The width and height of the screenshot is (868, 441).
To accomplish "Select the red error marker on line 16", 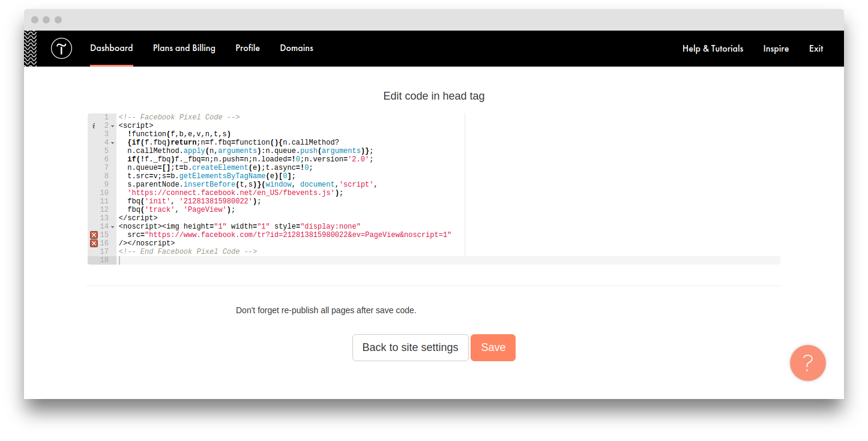I will 94,242.
